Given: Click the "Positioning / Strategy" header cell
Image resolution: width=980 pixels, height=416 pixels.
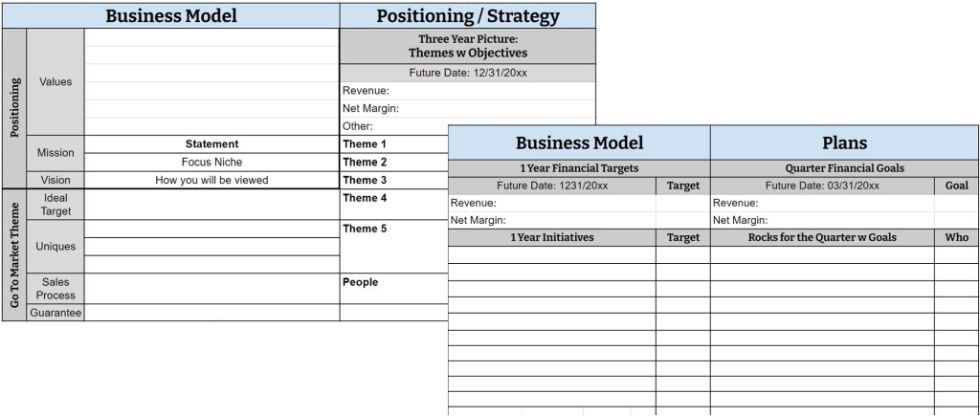Looking at the screenshot, I should click(x=467, y=15).
